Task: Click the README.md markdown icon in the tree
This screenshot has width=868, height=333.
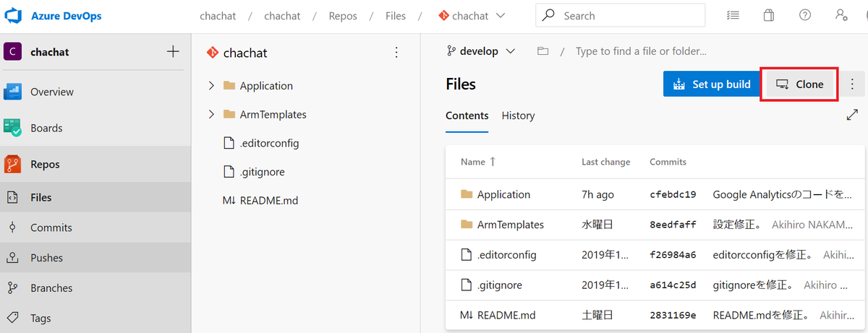Action: coord(229,200)
